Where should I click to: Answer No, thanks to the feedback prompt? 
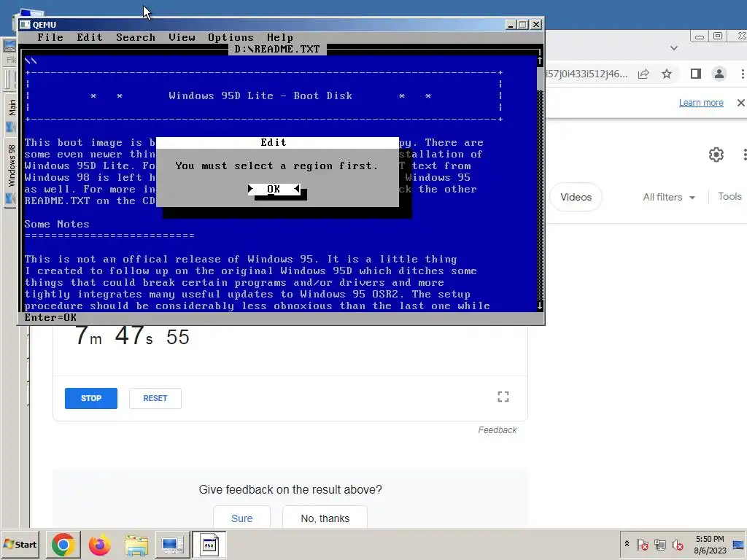[325, 518]
